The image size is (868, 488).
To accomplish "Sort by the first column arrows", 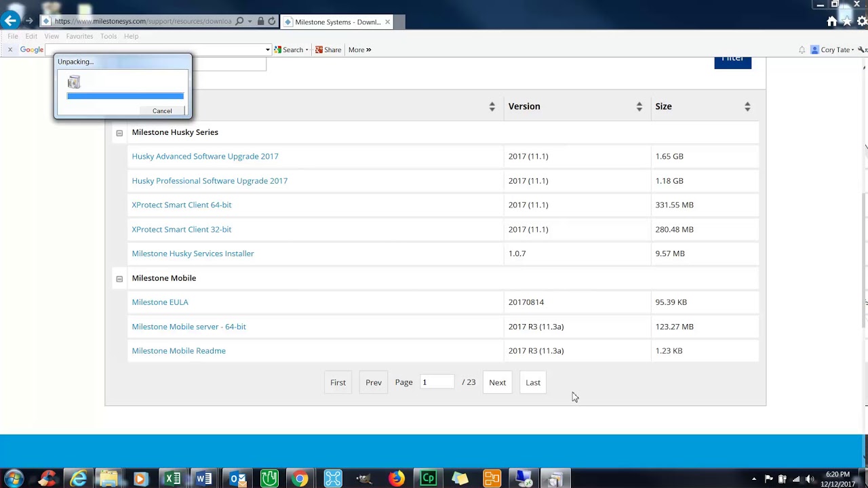I will coord(492,106).
